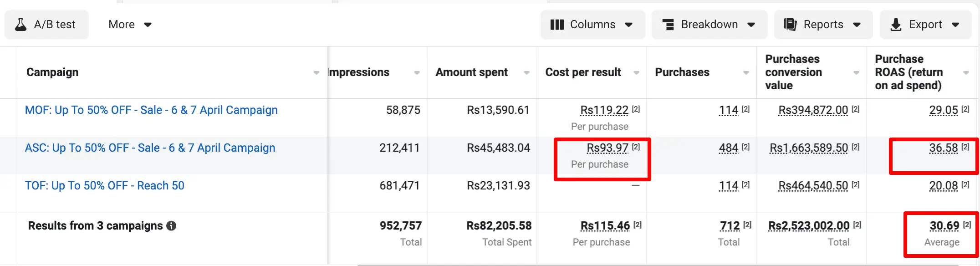980x266 pixels.
Task: Open the MOF 6 & 7 April campaign
Action: (x=151, y=110)
